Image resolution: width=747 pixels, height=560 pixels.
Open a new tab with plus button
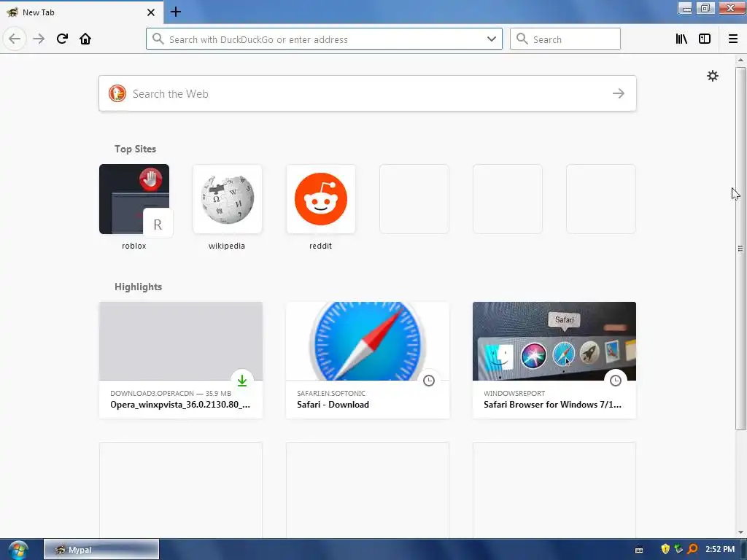coord(176,12)
